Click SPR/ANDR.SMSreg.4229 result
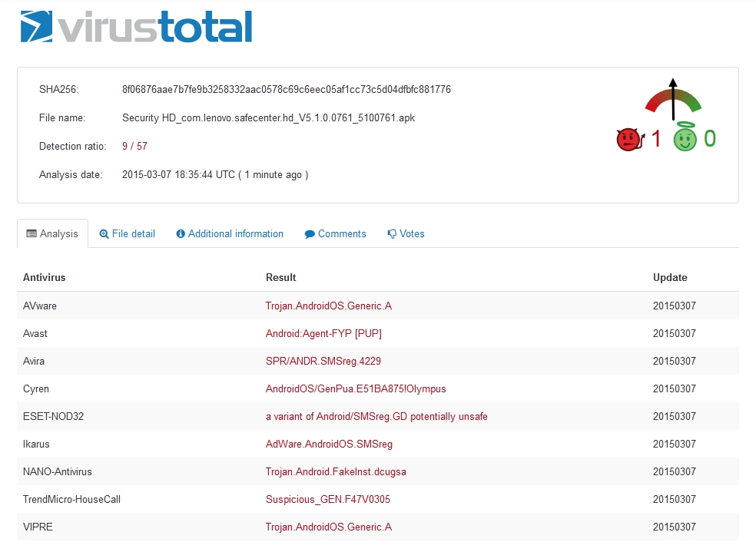Image resolution: width=756 pixels, height=542 pixels. click(323, 362)
